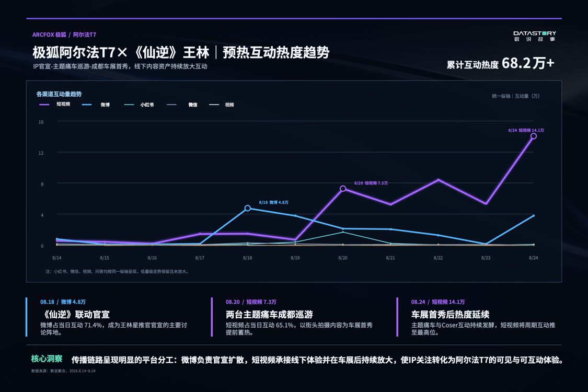
Task: Click the DATASTORY logo
Action: point(534,36)
